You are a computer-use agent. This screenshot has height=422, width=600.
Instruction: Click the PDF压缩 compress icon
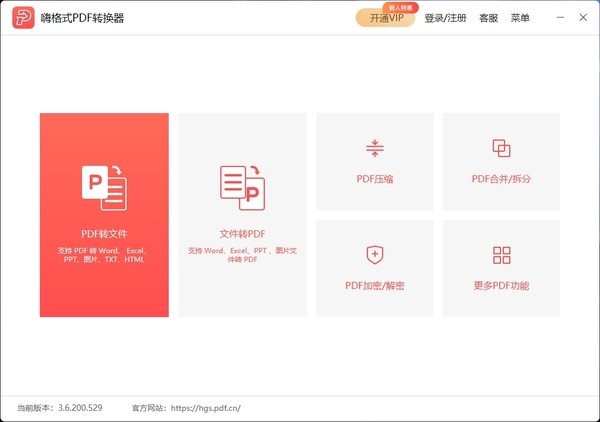(x=375, y=149)
